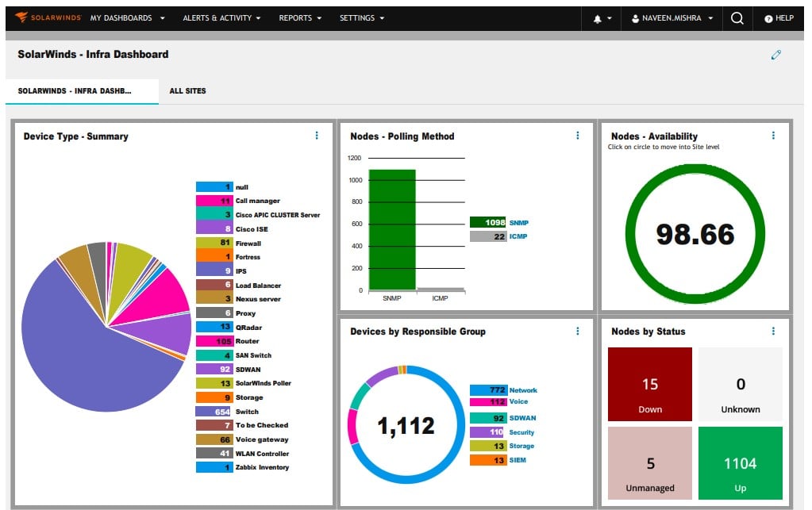Click the SolarWinds logo
Viewport: 812px width, 510px height.
coord(48,17)
